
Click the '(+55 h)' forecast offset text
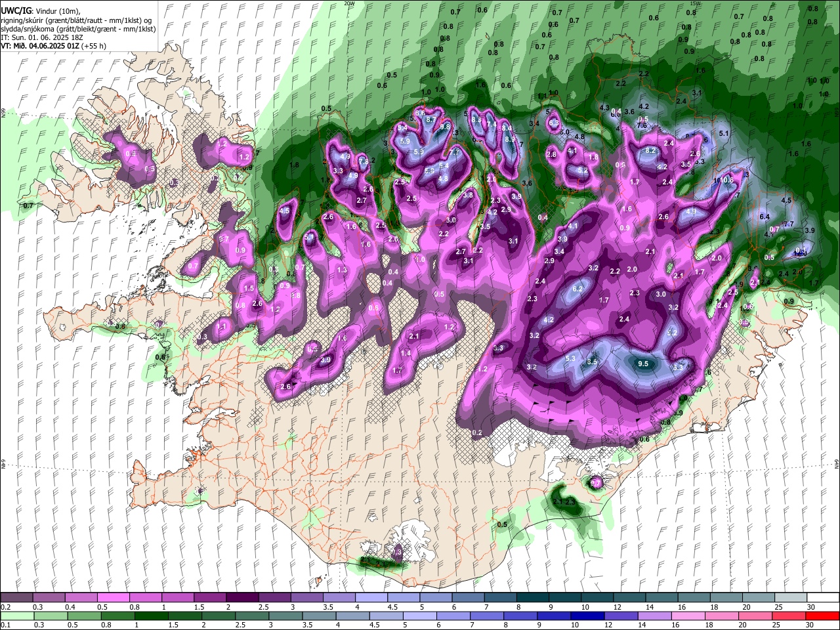pyautogui.click(x=94, y=46)
